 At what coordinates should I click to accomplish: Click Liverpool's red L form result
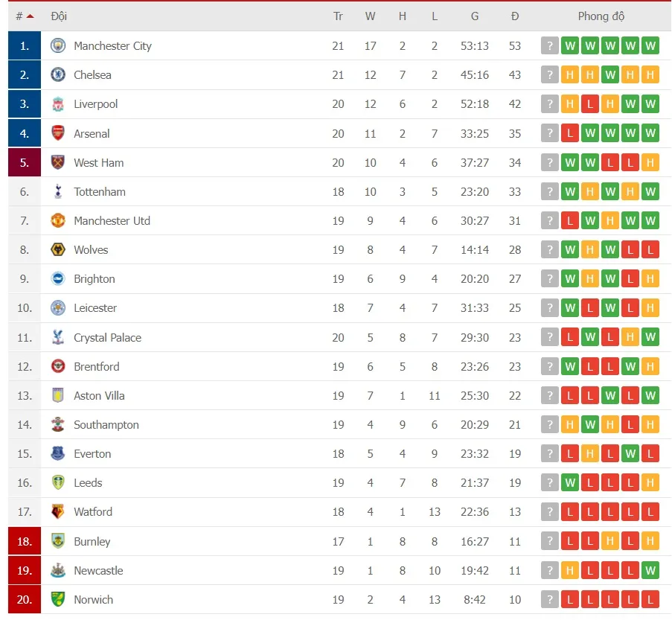[x=590, y=103]
